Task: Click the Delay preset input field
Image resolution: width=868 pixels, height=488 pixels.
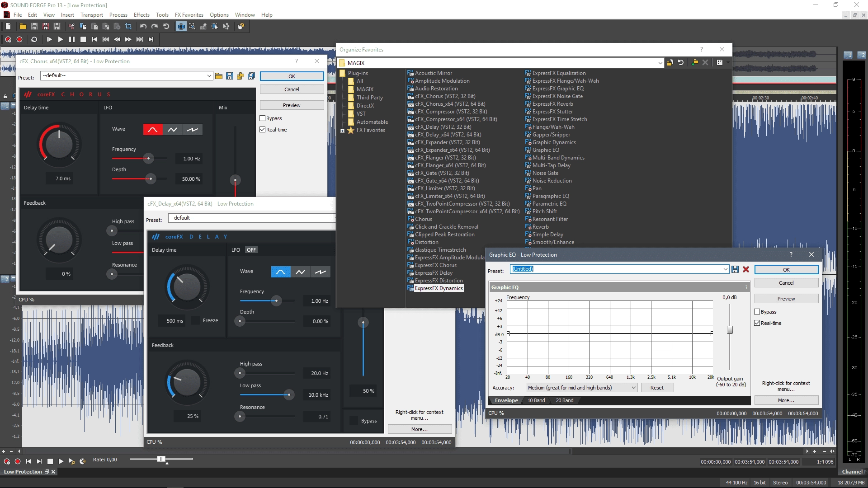Action: point(252,218)
